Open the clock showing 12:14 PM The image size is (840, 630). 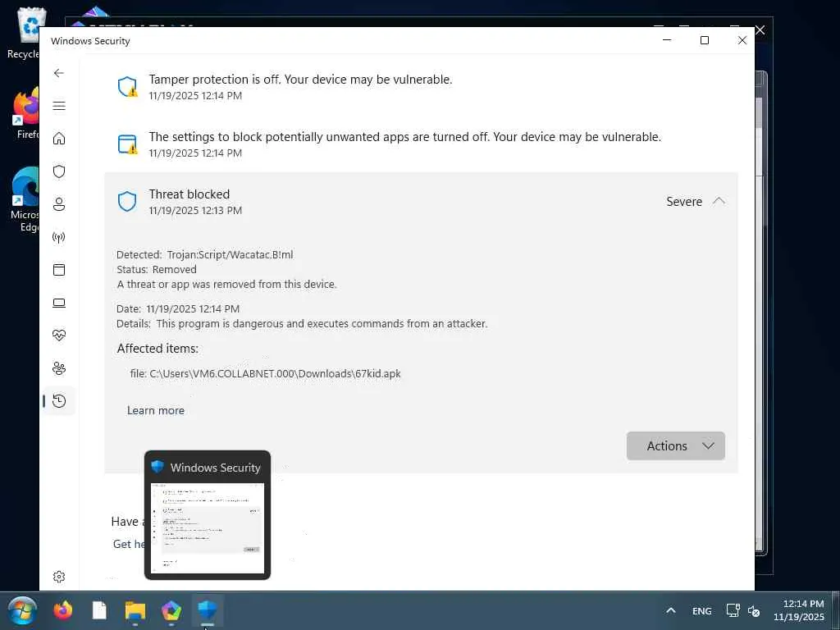[799, 610]
